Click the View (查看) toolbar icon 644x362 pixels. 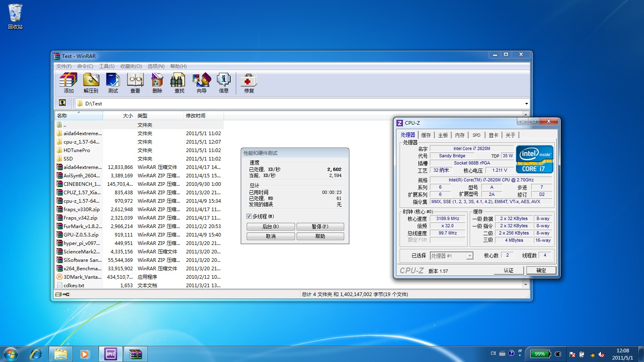point(135,83)
